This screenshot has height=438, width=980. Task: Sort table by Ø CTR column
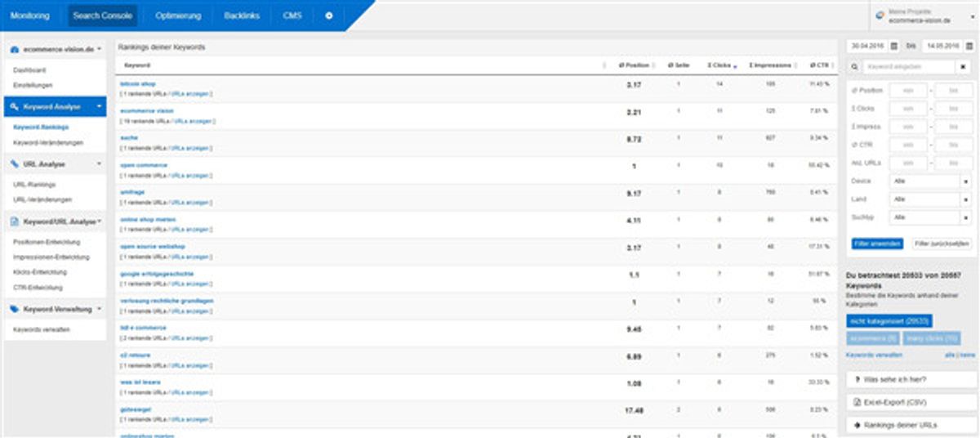819,65
